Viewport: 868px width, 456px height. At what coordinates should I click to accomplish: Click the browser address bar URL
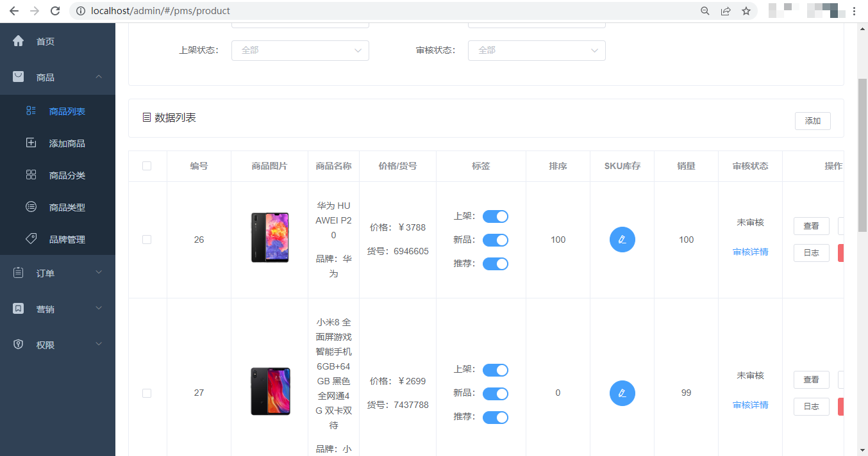click(x=161, y=11)
